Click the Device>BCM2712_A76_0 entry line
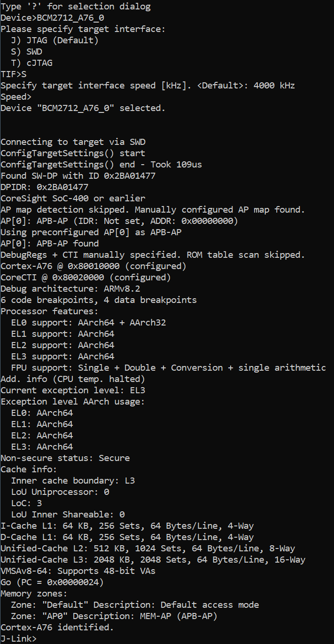Screen dimensions: 334x644 point(52,18)
